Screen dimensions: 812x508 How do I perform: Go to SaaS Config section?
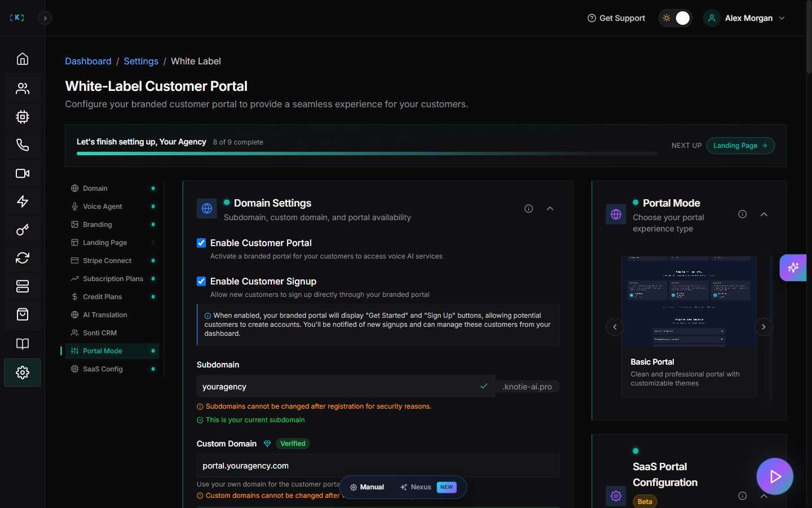[112, 369]
